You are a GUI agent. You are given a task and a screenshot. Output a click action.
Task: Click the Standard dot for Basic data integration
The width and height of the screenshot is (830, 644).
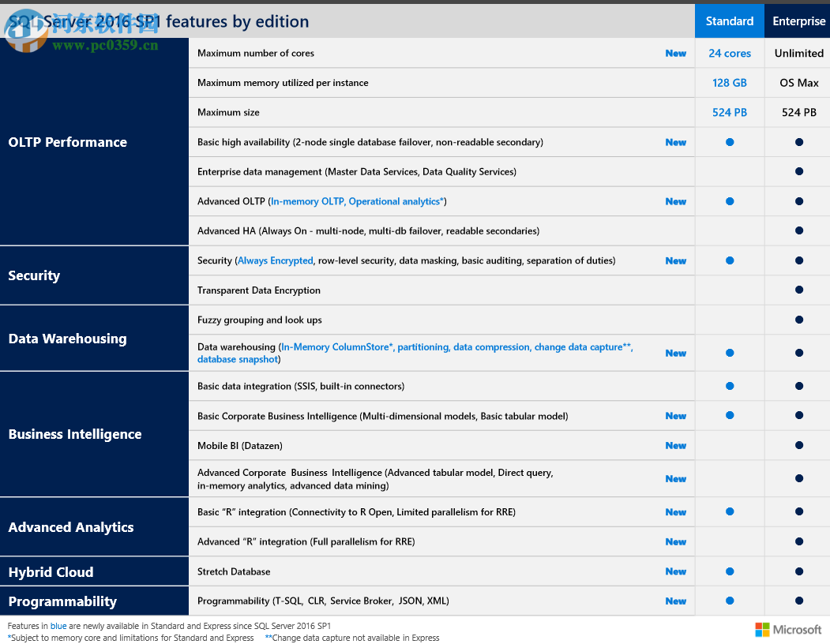730,386
